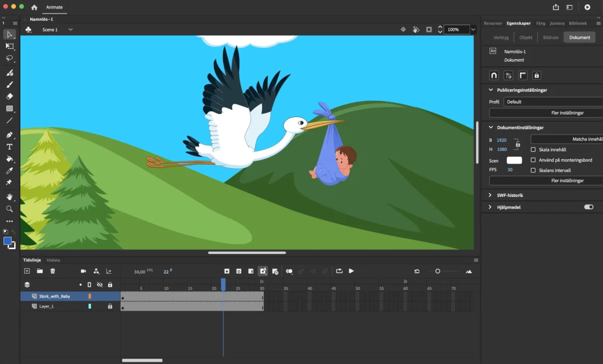Select the Pen tool
Screen dimensions: 603x364
click(10, 135)
